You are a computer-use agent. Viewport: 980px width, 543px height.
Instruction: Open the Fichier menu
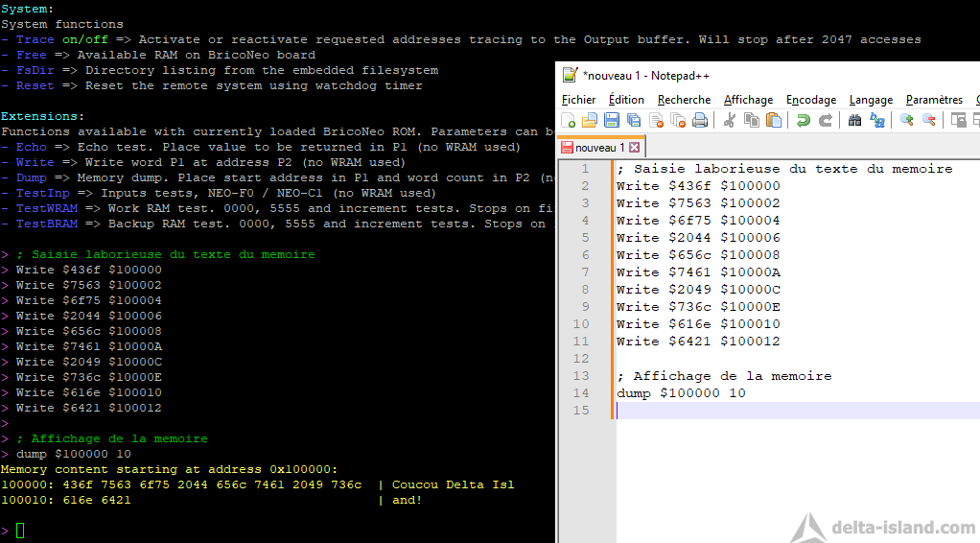tap(578, 100)
